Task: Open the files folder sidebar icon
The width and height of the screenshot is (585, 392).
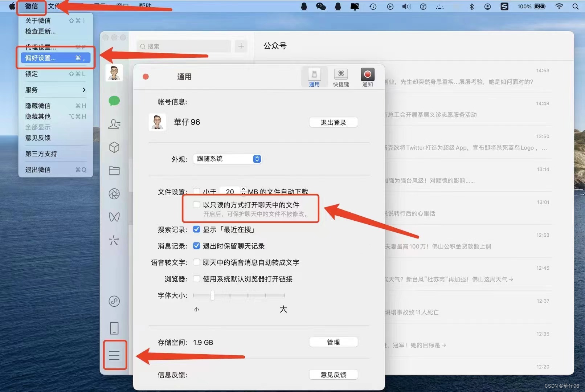Action: [114, 170]
